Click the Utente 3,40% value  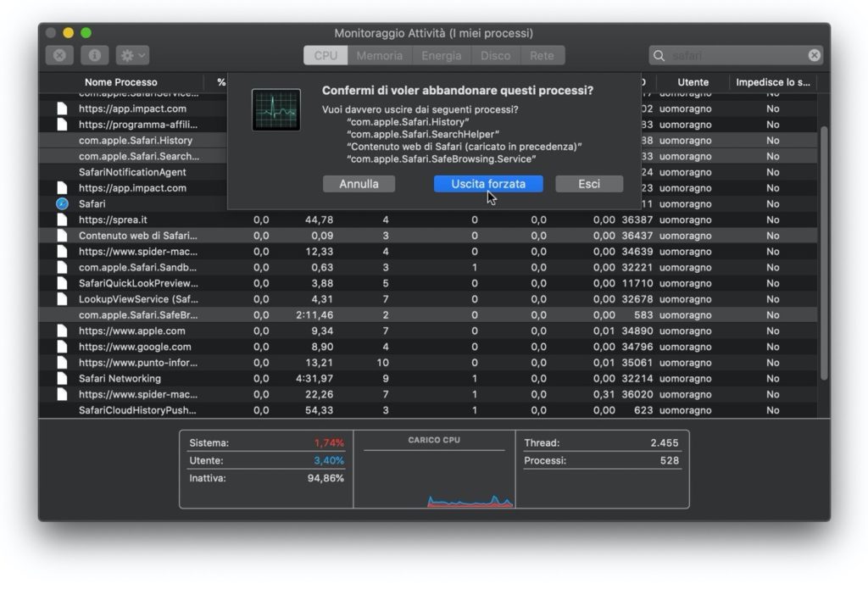pos(329,460)
